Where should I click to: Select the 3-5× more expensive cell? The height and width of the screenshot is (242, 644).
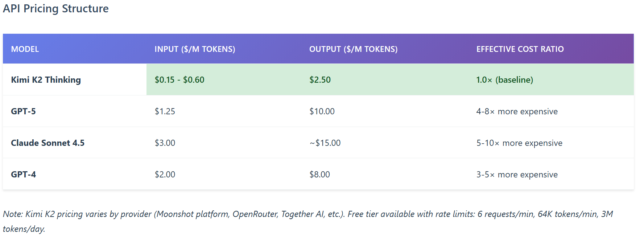[517, 175]
